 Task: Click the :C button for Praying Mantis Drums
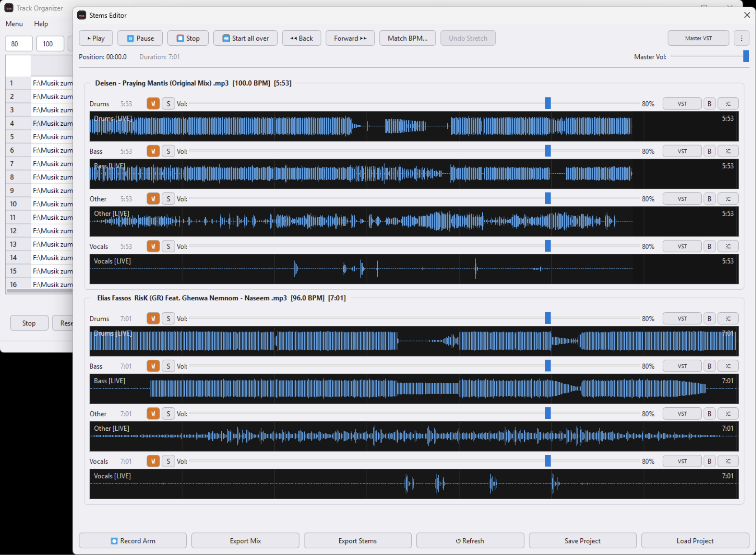click(728, 104)
